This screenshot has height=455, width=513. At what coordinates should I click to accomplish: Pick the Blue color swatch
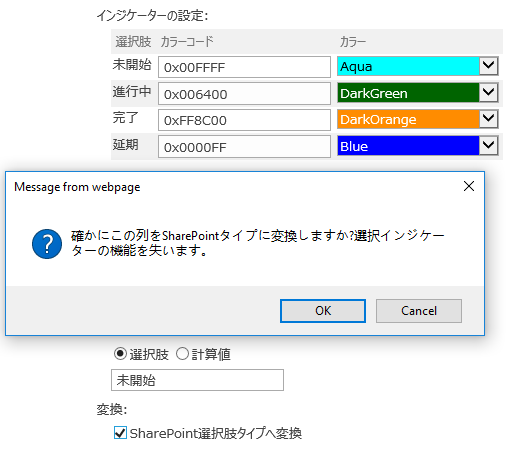pyautogui.click(x=408, y=146)
